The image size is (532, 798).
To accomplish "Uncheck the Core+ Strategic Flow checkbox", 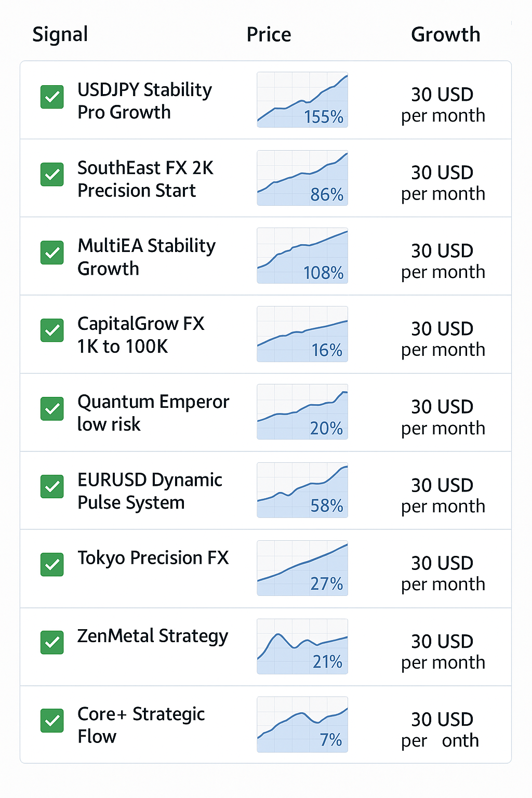I will pos(52,721).
